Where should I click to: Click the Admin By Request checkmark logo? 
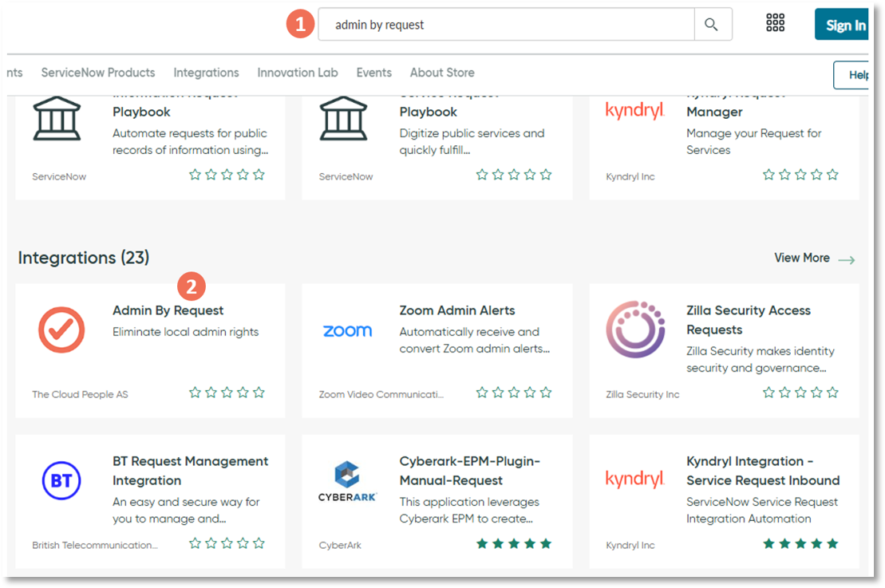(61, 330)
